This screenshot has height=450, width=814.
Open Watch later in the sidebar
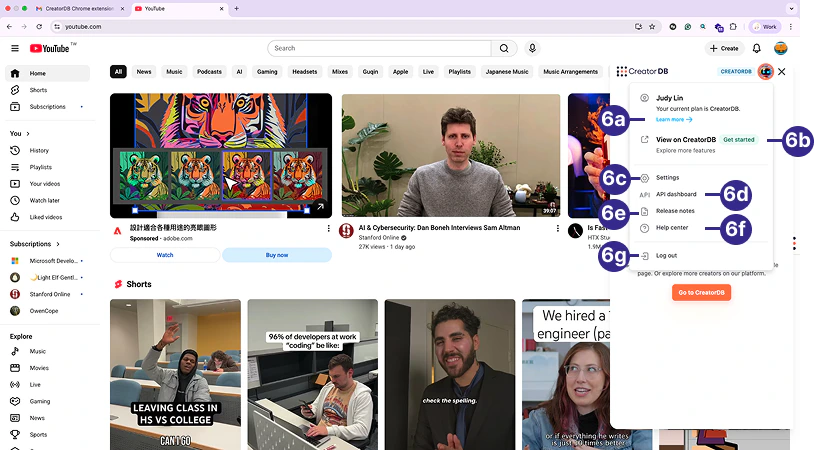pyautogui.click(x=47, y=200)
